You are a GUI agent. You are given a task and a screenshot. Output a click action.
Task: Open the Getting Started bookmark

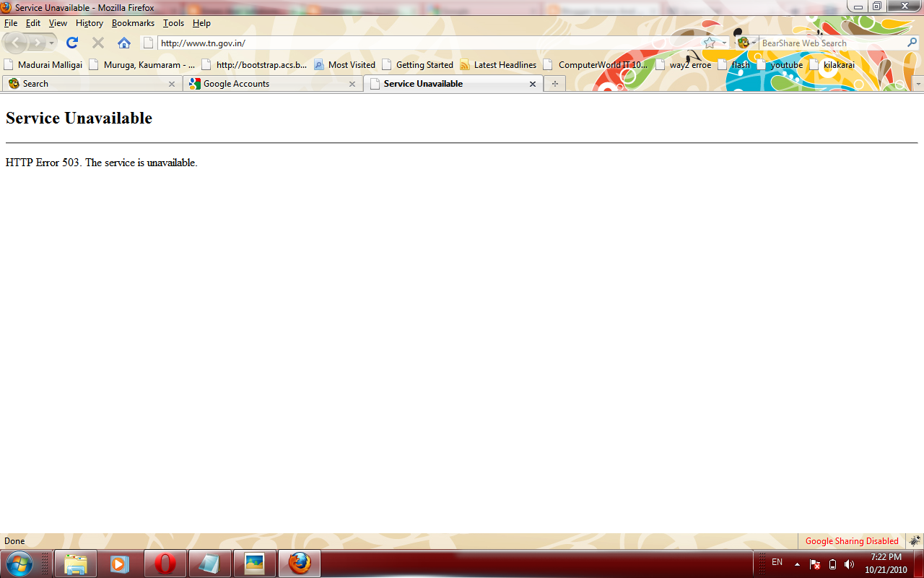424,64
